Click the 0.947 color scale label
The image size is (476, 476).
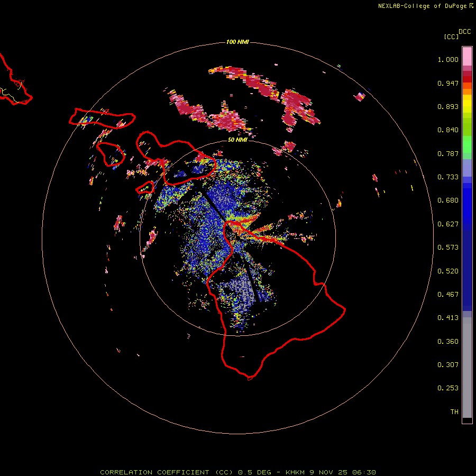tap(448, 83)
